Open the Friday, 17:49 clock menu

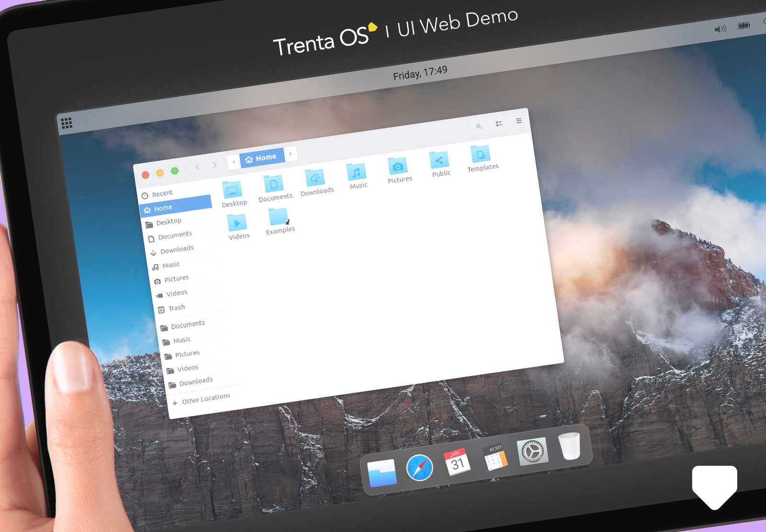point(420,73)
